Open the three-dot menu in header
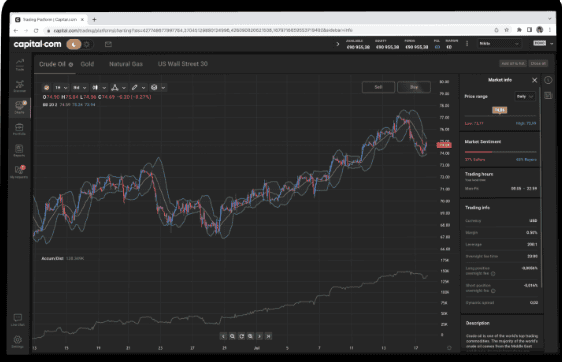The width and height of the screenshot is (562, 362). tap(467, 44)
